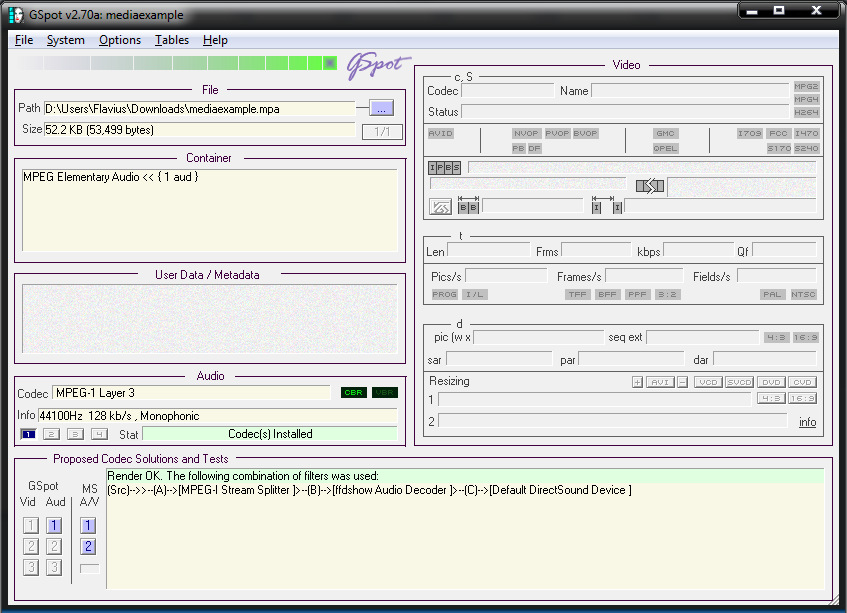Click the graph icon in Video panel
This screenshot has height=613, width=847.
440,207
